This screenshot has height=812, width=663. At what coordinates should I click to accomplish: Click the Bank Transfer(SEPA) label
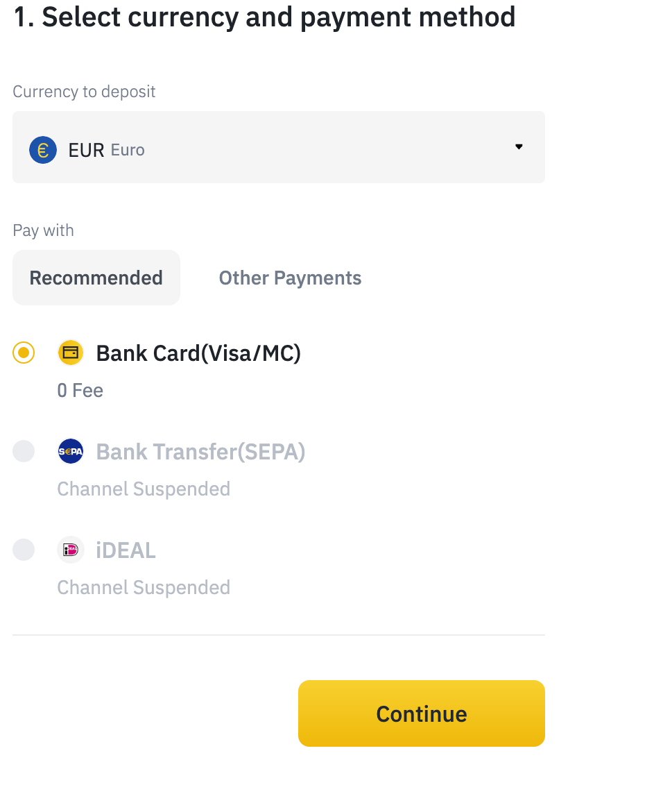(201, 452)
